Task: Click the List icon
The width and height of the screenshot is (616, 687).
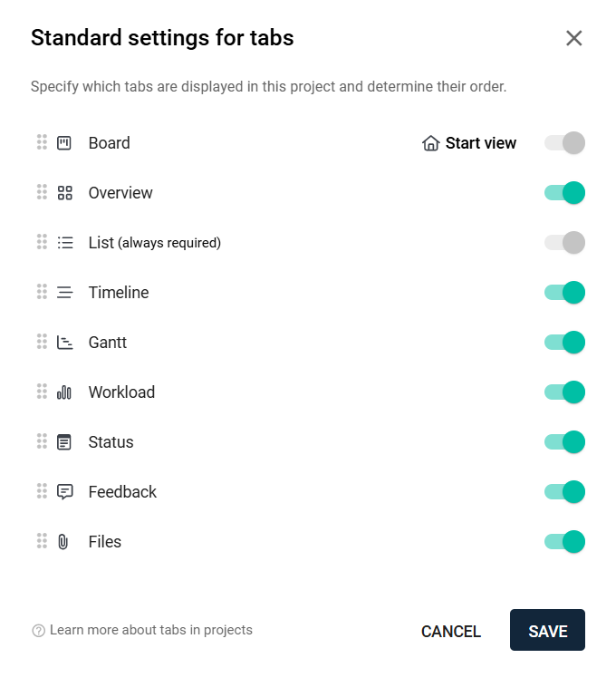Action: pos(65,243)
